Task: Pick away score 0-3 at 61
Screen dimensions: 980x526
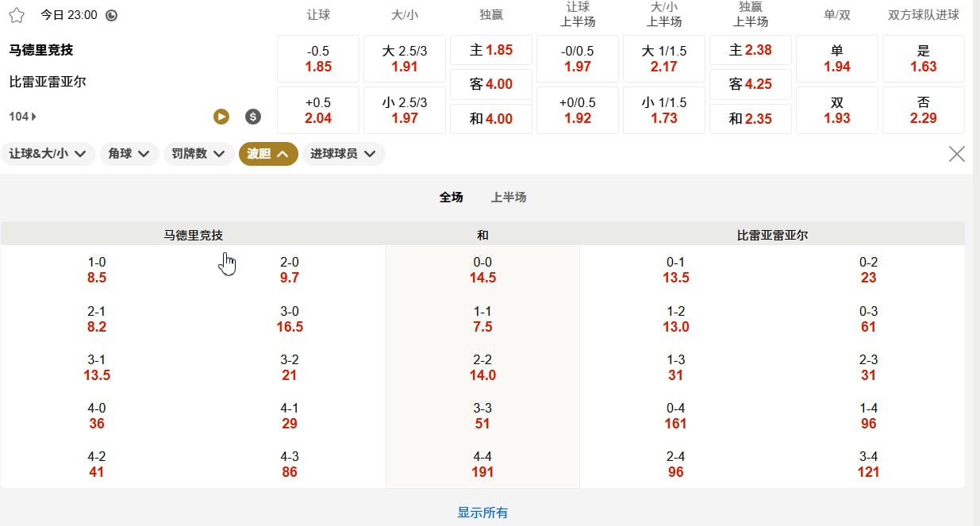Action: coord(869,319)
